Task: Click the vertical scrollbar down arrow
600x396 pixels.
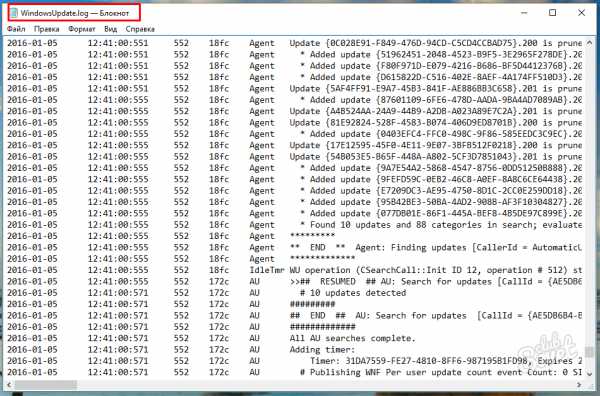Action: pos(589,373)
